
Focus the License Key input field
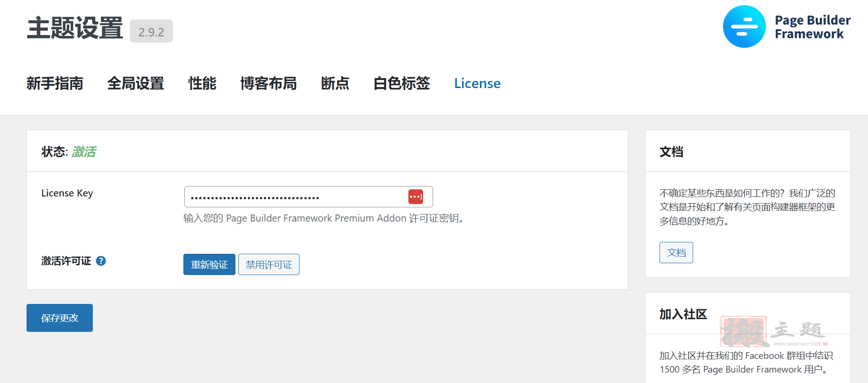[x=308, y=196]
